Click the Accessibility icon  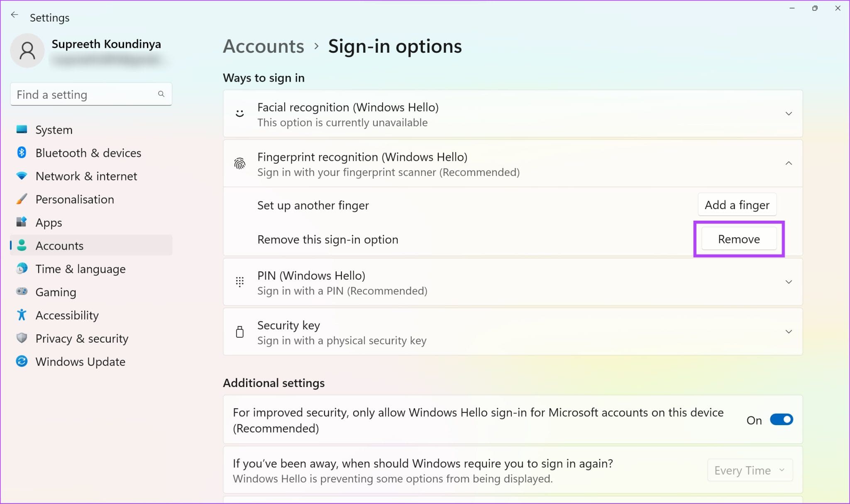point(22,315)
